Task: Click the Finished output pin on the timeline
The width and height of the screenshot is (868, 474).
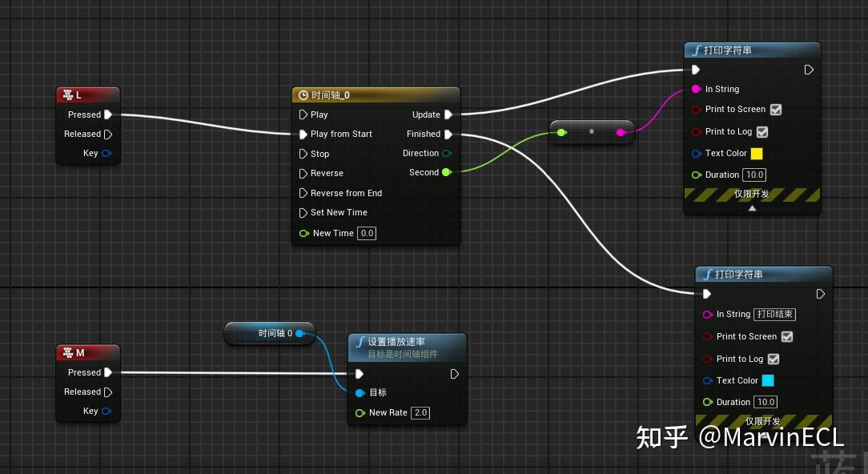Action: pos(448,134)
